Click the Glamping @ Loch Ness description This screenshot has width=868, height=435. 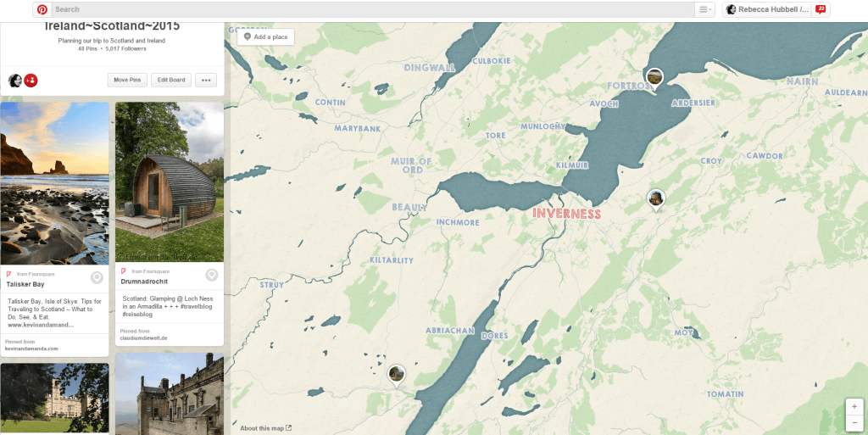pyautogui.click(x=168, y=307)
